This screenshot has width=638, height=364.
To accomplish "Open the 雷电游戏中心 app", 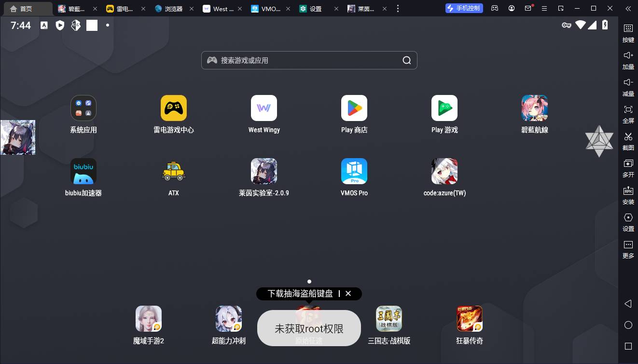I will coord(173,108).
